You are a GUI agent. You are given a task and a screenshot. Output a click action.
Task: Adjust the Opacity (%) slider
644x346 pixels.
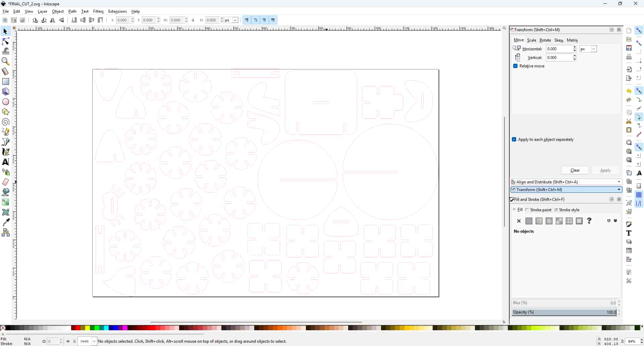point(564,312)
